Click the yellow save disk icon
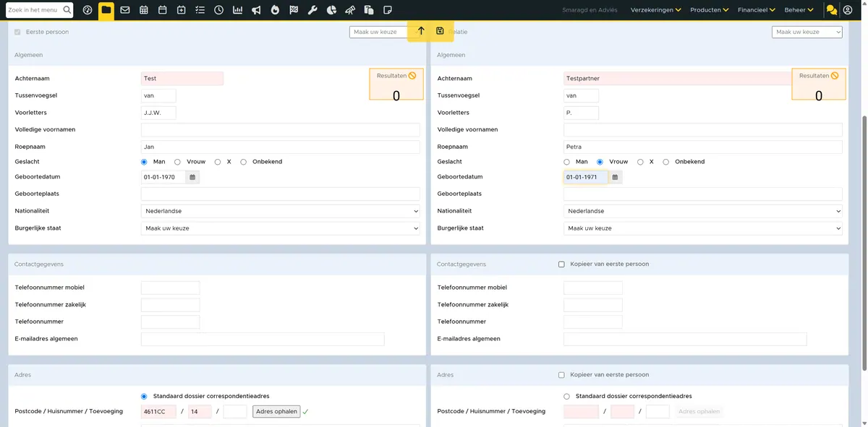868x427 pixels. (440, 31)
